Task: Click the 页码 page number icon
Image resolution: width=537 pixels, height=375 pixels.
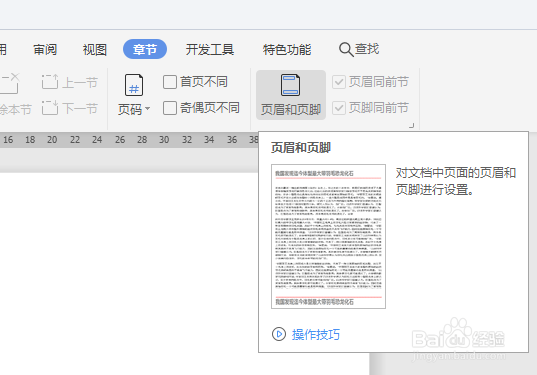Action: (x=134, y=85)
